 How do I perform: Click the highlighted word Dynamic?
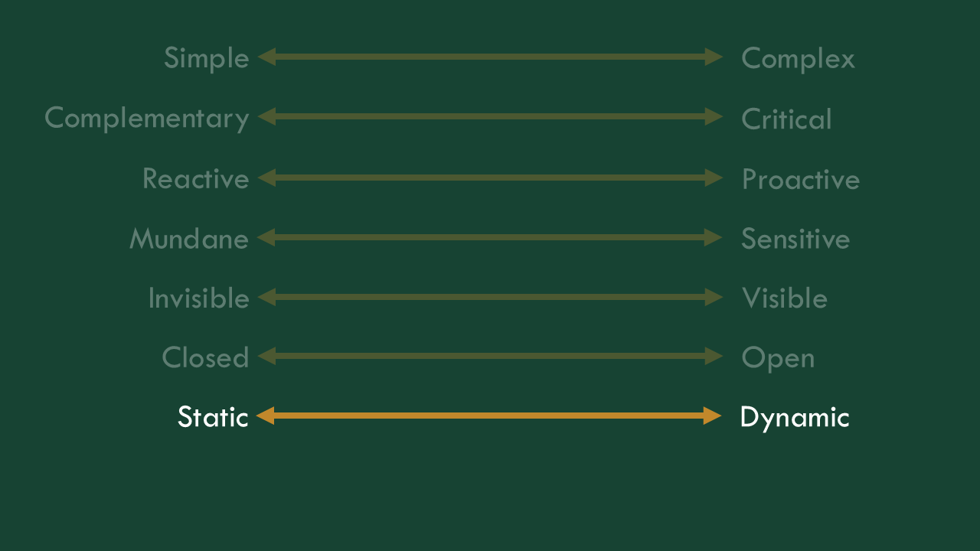795,418
